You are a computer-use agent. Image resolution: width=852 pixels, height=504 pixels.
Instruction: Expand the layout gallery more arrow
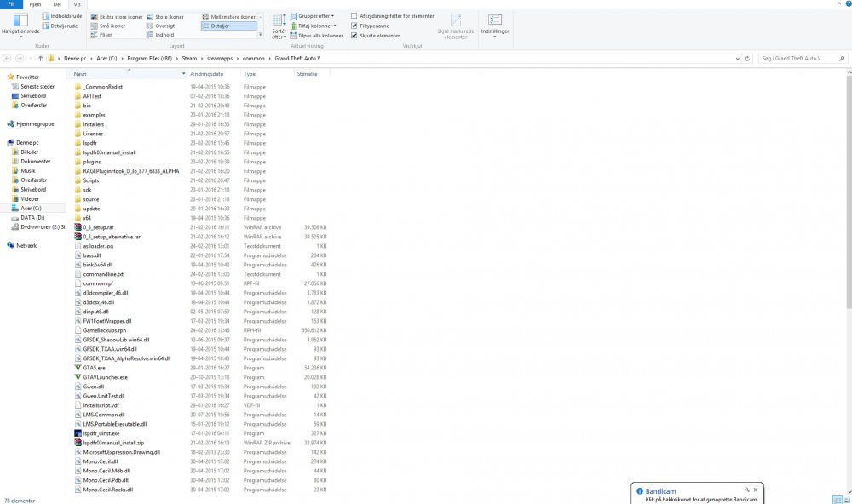(x=260, y=35)
